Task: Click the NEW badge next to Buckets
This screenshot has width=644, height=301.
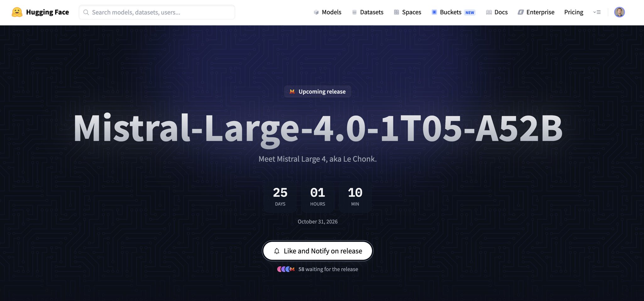Action: tap(470, 13)
